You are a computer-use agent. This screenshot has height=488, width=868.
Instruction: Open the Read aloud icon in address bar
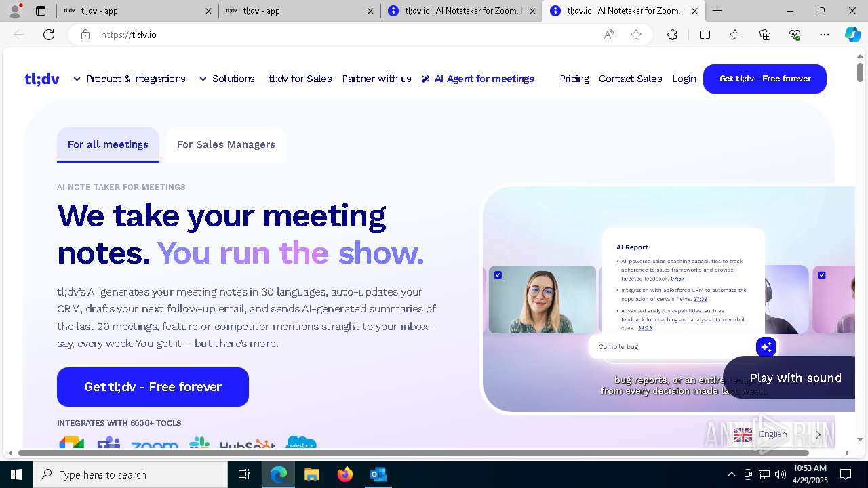coord(609,35)
